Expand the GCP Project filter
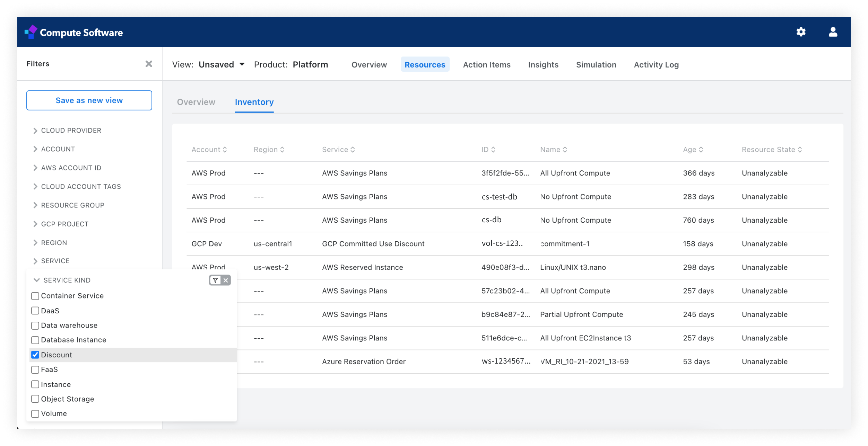The width and height of the screenshot is (868, 446). pos(61,224)
